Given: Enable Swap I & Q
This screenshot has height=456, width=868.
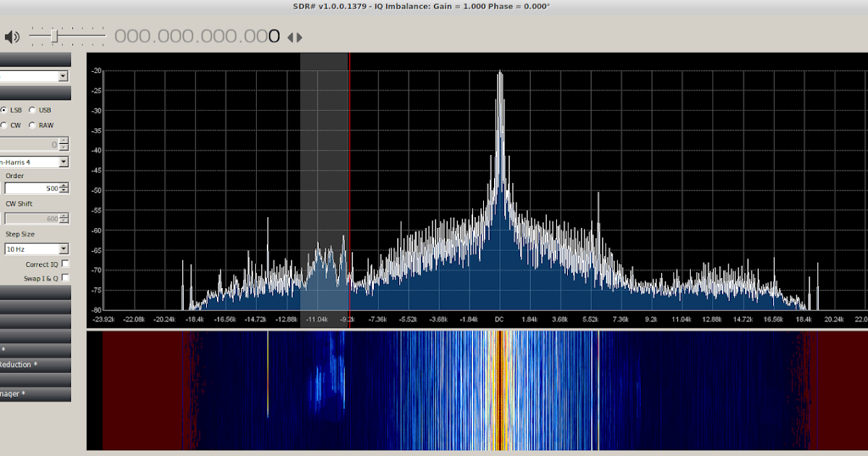Looking at the screenshot, I should click(64, 277).
